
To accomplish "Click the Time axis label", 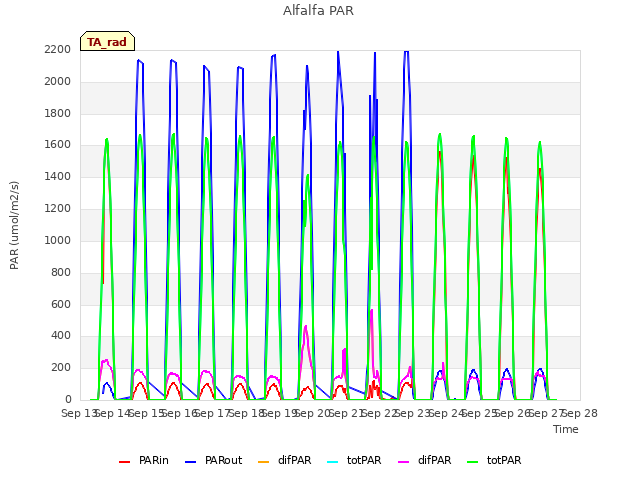I will pos(566,429).
